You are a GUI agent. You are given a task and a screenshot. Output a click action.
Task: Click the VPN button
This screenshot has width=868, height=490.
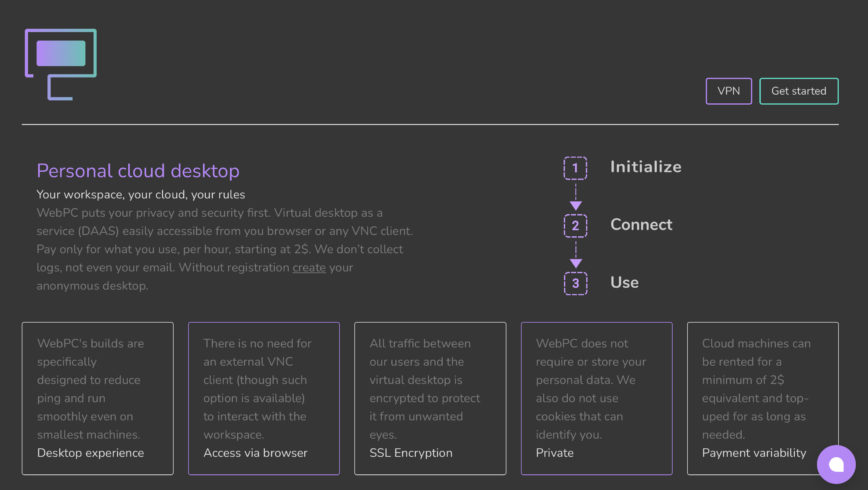pos(728,91)
